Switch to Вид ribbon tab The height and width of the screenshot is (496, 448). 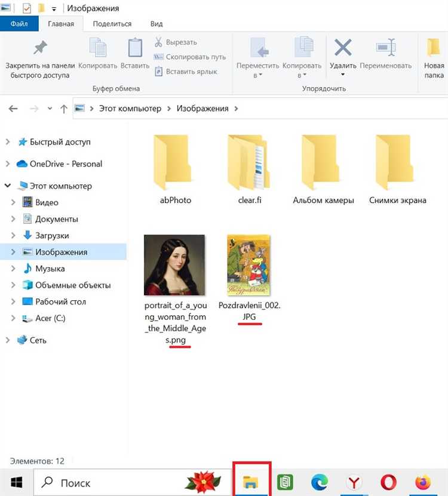pos(157,24)
